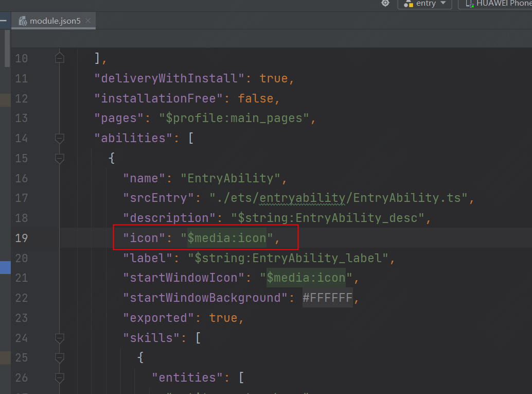Click the module.json5 file icon in tab
This screenshot has width=532, height=394.
click(22, 21)
